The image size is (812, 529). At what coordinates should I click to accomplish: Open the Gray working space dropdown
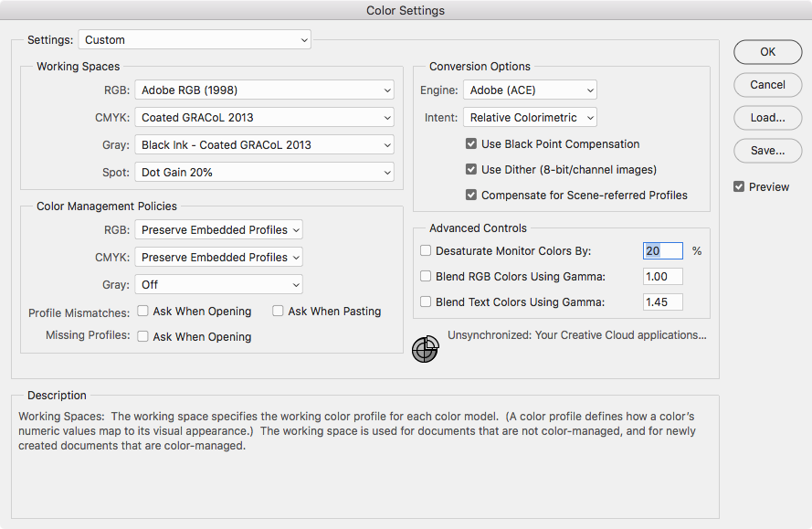pyautogui.click(x=264, y=144)
